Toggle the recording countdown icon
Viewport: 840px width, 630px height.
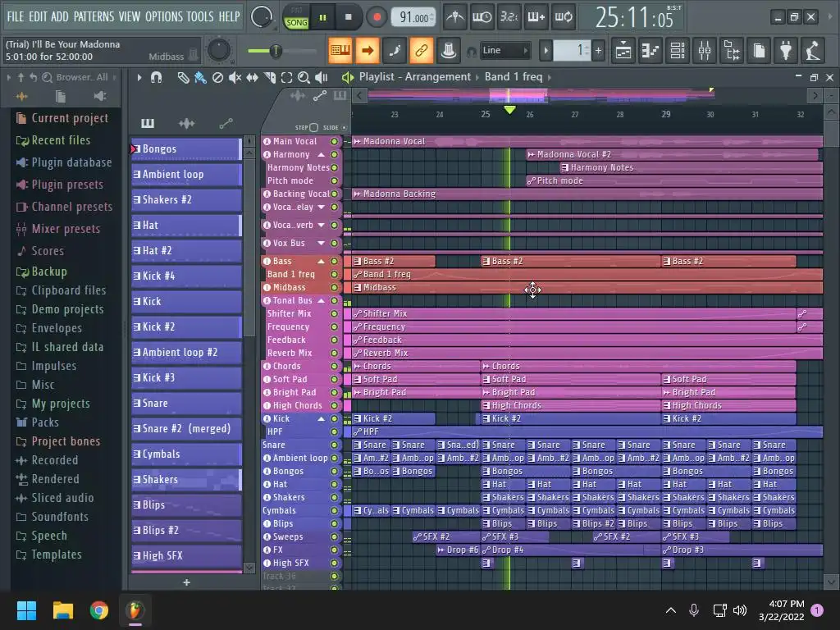tap(509, 17)
